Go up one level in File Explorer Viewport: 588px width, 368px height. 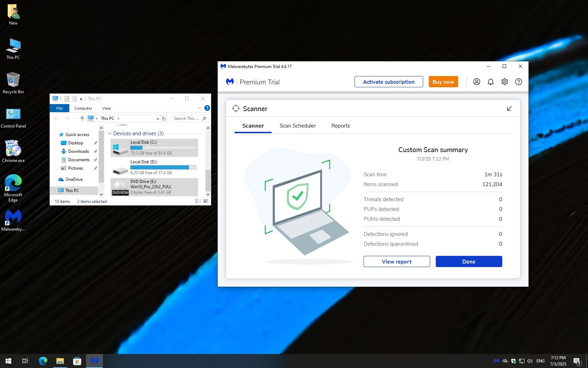tap(82, 118)
